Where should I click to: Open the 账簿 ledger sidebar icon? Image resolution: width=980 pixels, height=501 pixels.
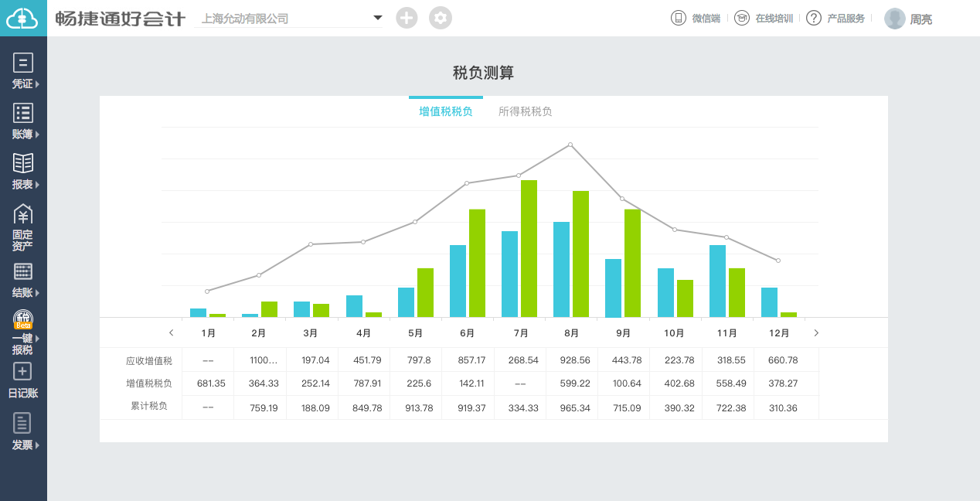tap(23, 113)
